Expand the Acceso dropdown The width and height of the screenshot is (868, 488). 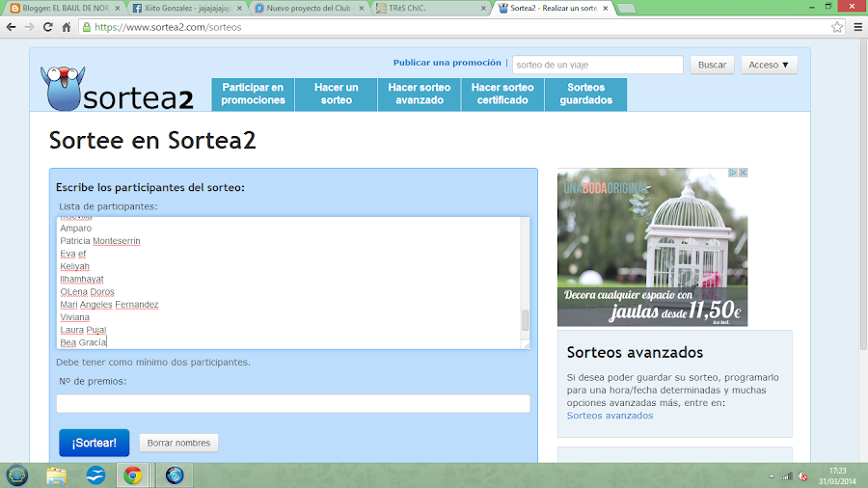coord(769,65)
